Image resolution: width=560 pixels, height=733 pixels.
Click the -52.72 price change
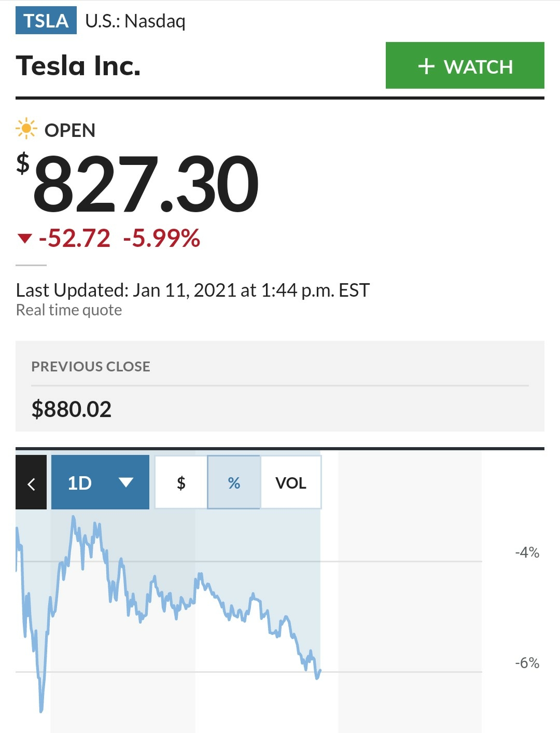[x=75, y=239]
